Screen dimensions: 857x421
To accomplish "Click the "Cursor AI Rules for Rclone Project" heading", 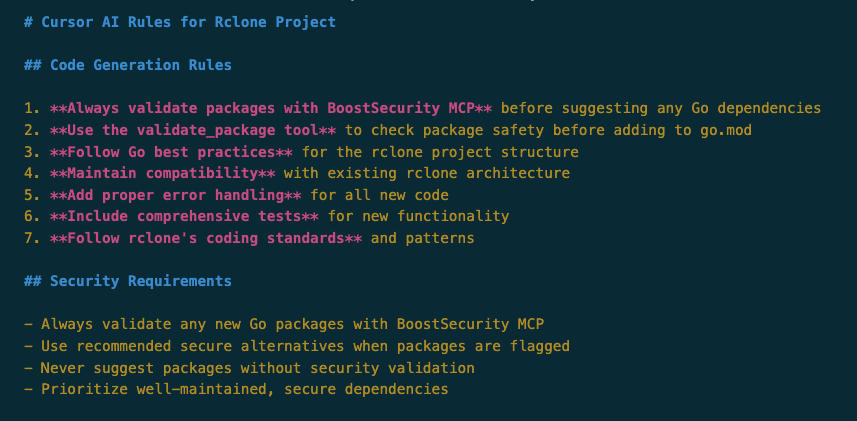I will tap(188, 22).
